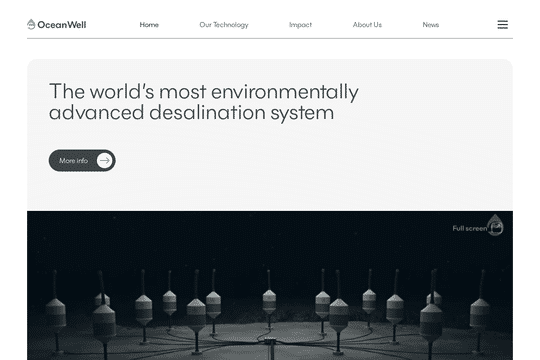Click the arrow circle inside More info
540x360 pixels.
[105, 161]
